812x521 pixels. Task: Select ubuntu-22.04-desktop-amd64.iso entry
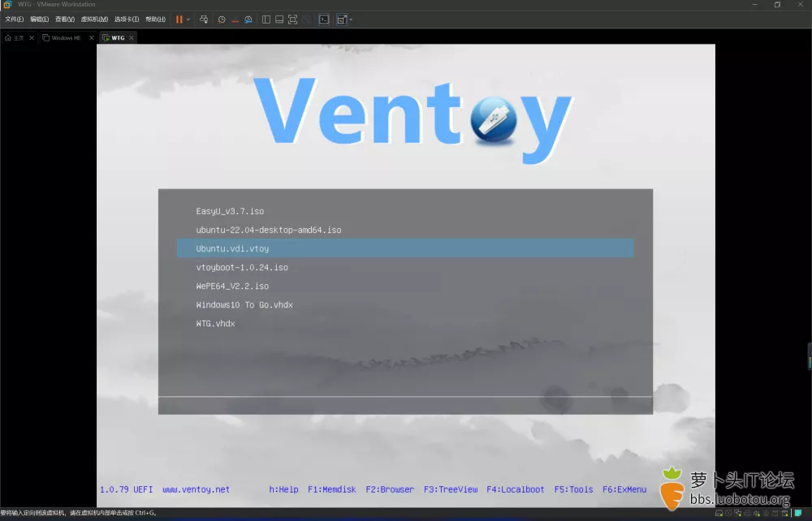pos(405,230)
